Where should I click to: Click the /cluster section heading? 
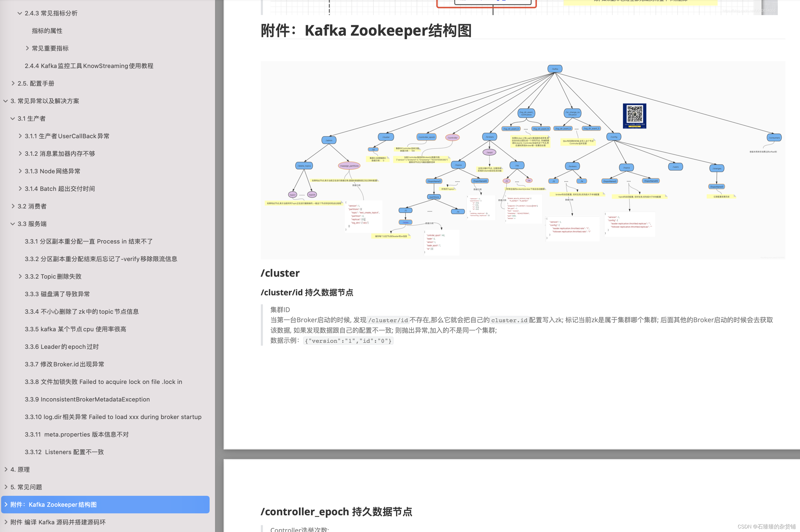pyautogui.click(x=280, y=273)
